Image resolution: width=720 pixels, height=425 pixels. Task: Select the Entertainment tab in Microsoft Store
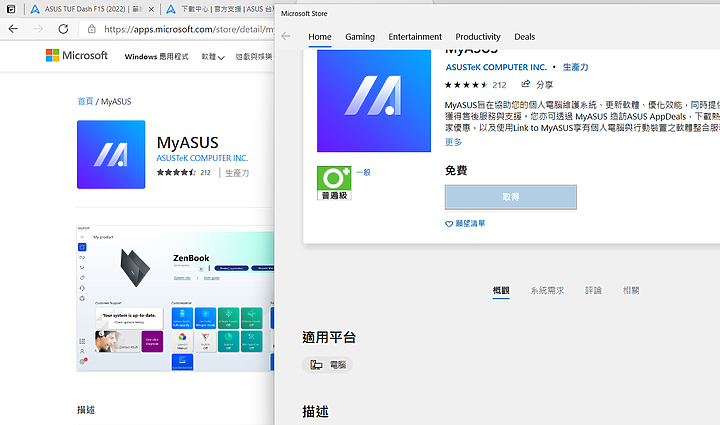(415, 37)
